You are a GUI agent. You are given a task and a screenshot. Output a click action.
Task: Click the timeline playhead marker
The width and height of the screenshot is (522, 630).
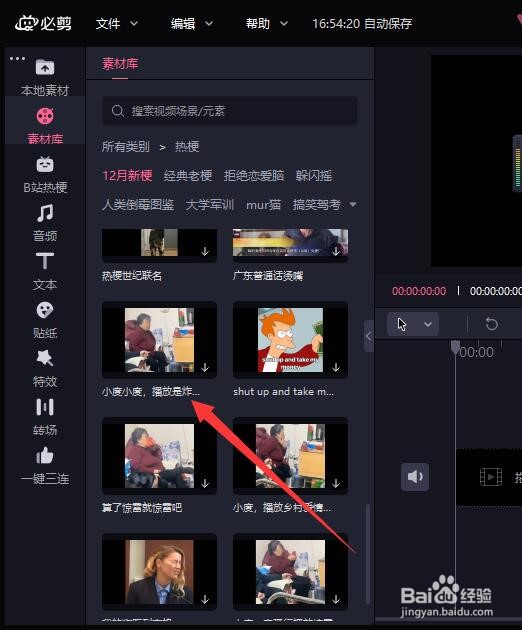pos(455,348)
